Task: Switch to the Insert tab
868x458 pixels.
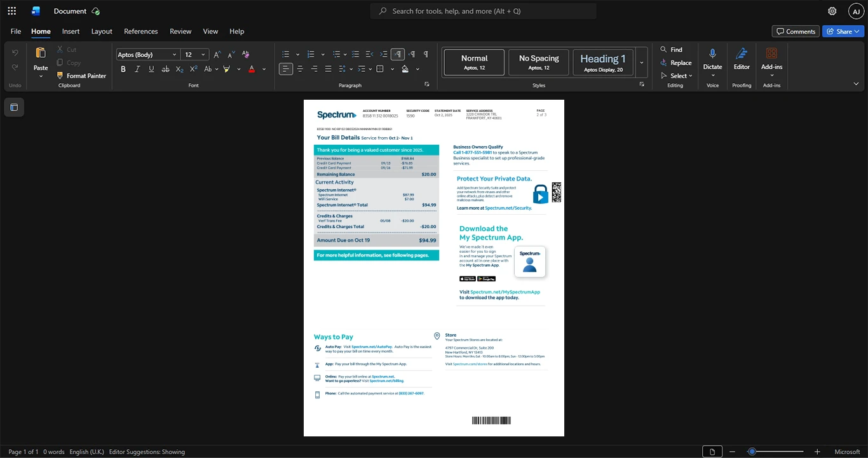Action: (71, 31)
